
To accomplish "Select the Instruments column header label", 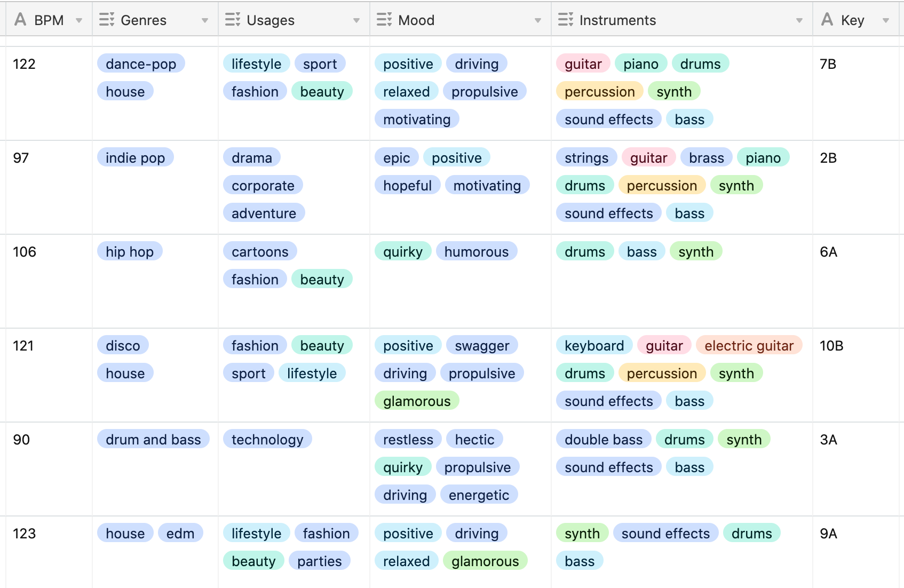I will point(617,20).
